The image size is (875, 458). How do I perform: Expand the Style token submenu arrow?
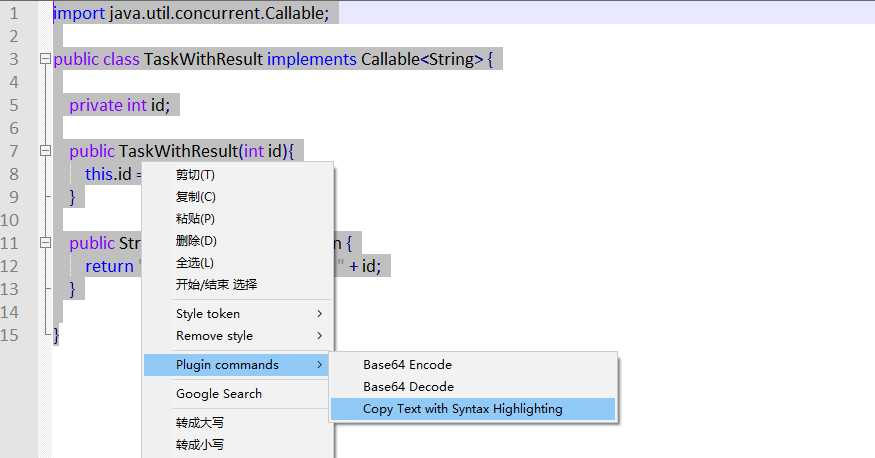click(319, 314)
